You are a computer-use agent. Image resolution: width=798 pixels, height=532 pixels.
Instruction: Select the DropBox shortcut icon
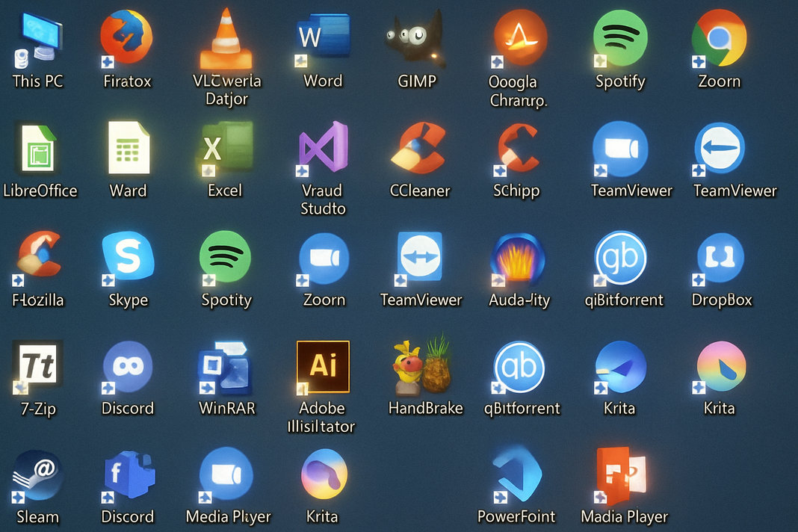coord(719,258)
